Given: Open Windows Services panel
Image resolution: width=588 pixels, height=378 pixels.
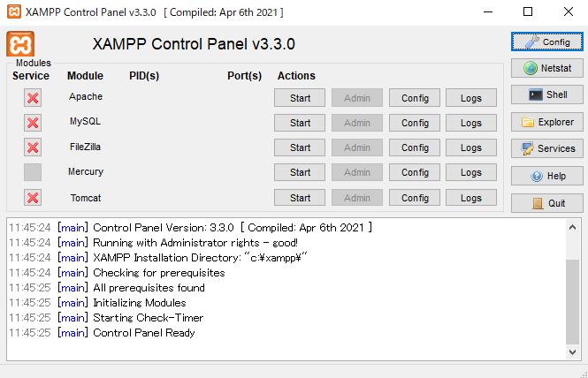Looking at the screenshot, I should [546, 148].
